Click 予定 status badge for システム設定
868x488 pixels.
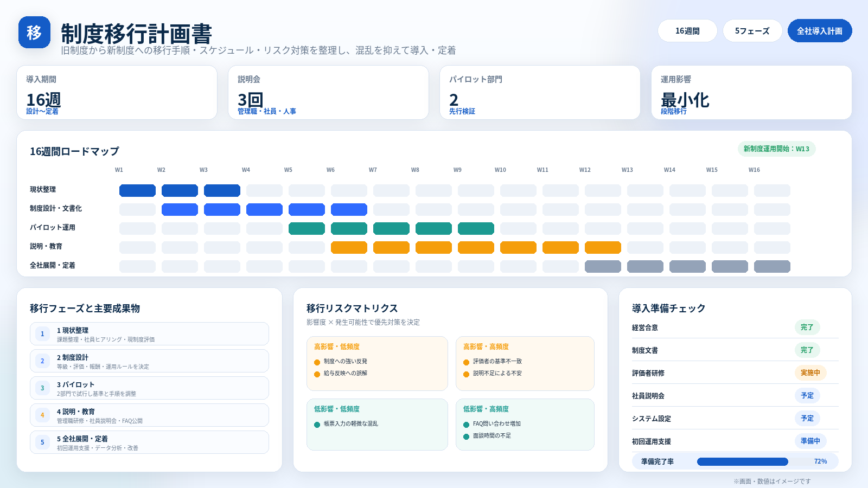807,418
